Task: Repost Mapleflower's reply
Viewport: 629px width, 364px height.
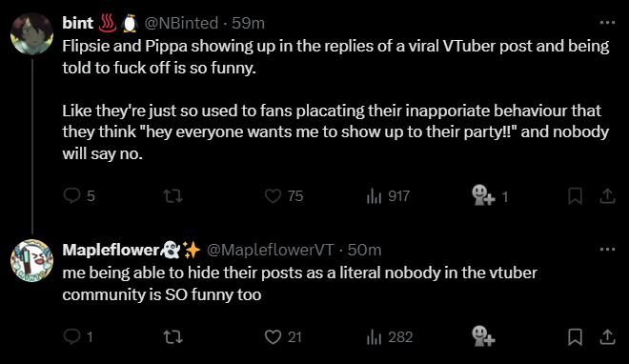Action: tap(173, 337)
